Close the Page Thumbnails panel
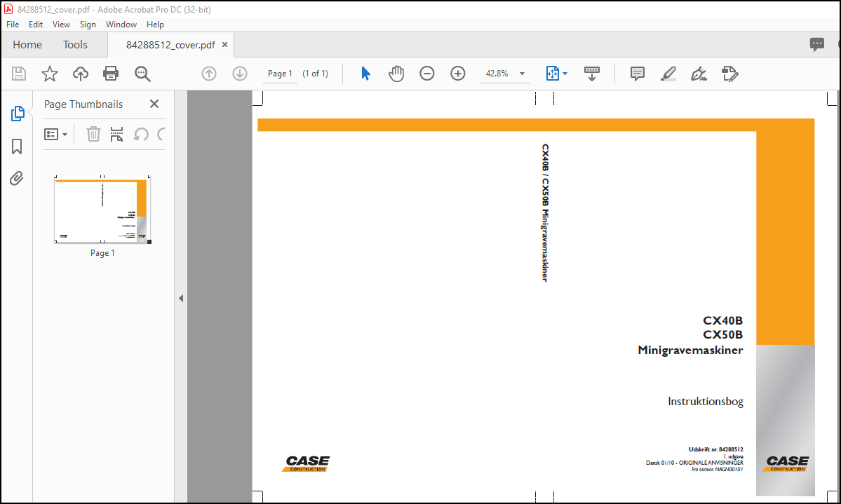The image size is (841, 504). tap(154, 104)
